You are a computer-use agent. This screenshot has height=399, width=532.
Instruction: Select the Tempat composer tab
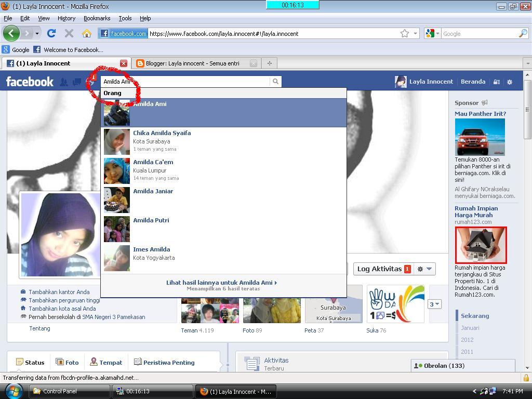[106, 362]
